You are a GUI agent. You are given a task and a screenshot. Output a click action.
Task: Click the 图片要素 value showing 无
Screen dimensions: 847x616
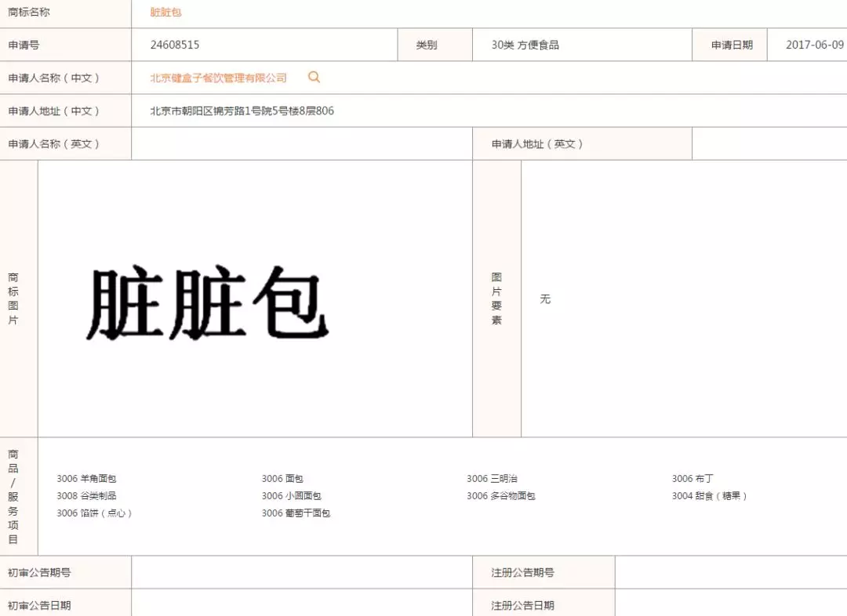545,299
